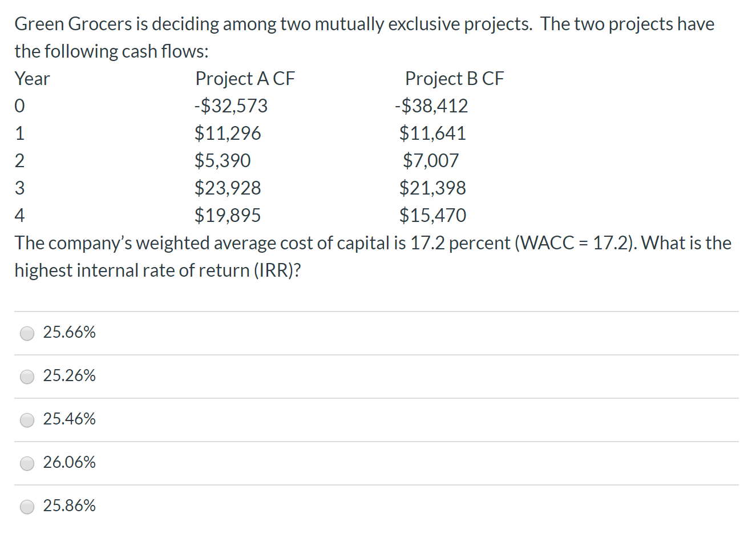The height and width of the screenshot is (550, 756).
Task: Click the 26.06% answer label text
Action: 69,462
